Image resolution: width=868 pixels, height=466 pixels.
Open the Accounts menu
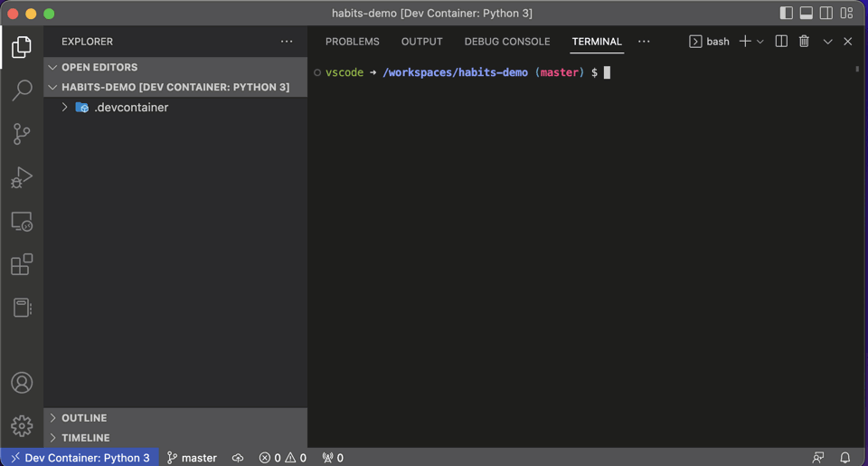(x=22, y=383)
